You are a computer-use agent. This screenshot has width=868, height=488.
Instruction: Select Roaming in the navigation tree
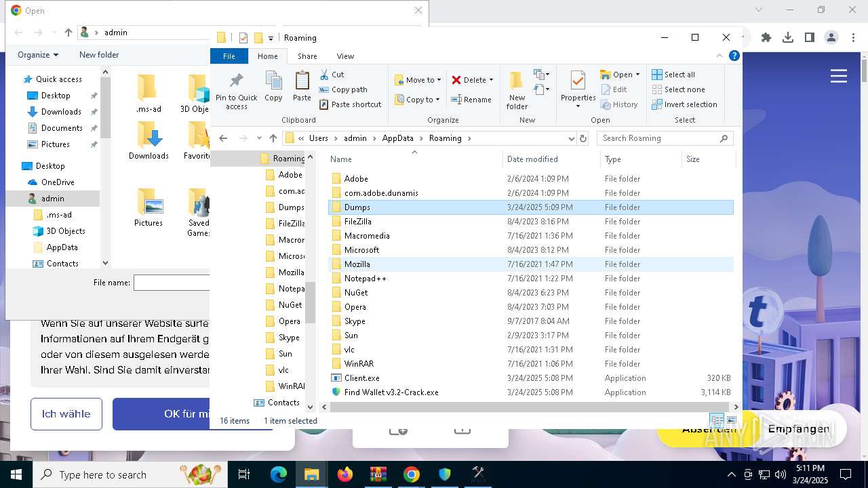click(288, 159)
